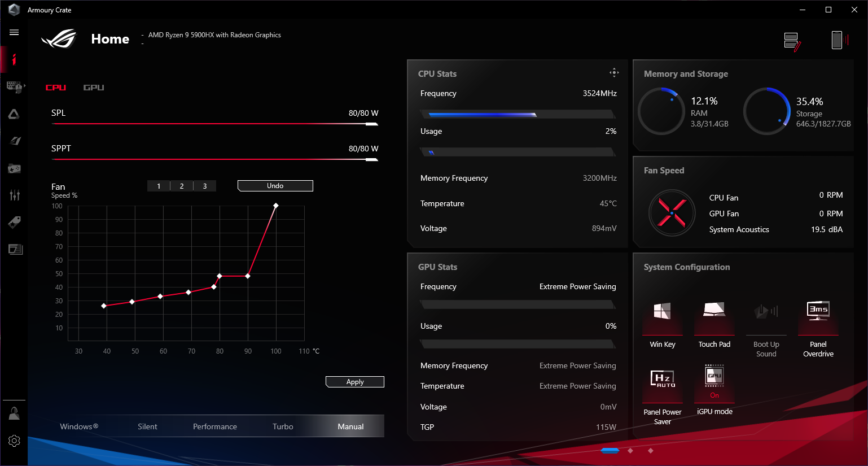Click the System Acoustics 19.5 dBA reading

[x=827, y=229]
